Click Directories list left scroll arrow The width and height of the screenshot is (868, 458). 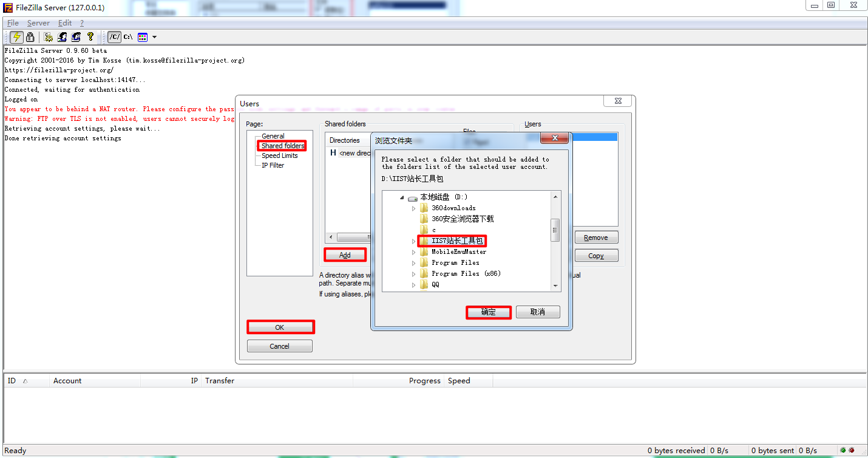point(331,238)
